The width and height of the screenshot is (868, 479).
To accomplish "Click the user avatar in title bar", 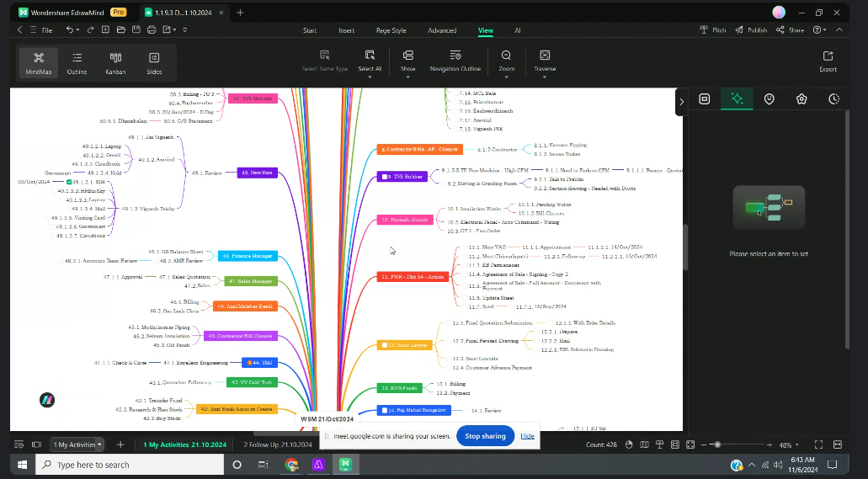I will (779, 12).
